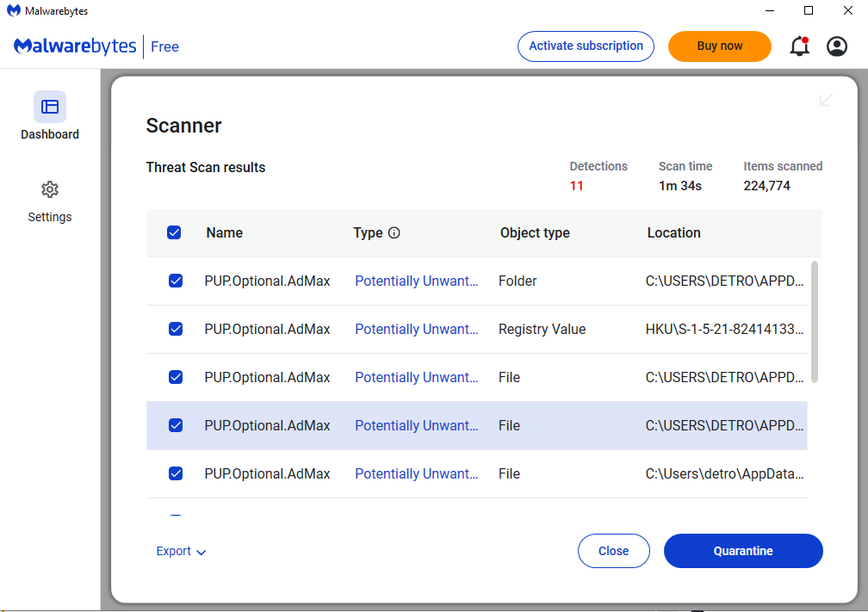The width and height of the screenshot is (868, 612).
Task: Click the Quarantine button
Action: [x=743, y=551]
